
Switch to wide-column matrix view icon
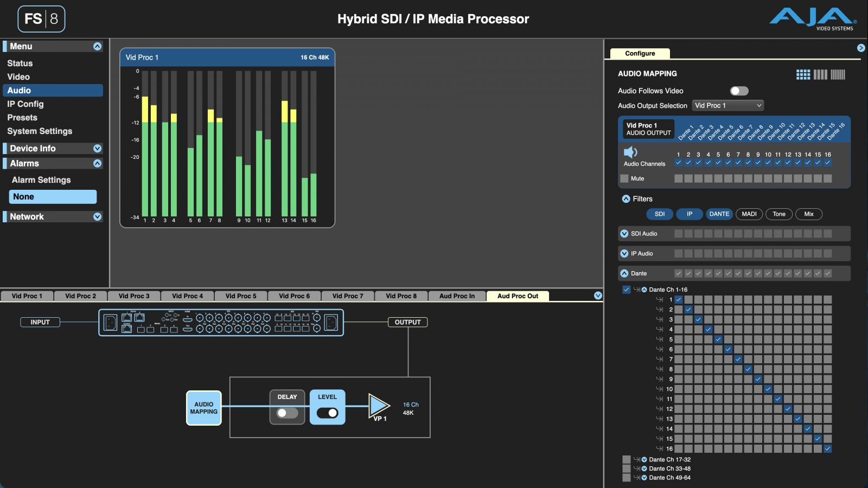click(820, 75)
